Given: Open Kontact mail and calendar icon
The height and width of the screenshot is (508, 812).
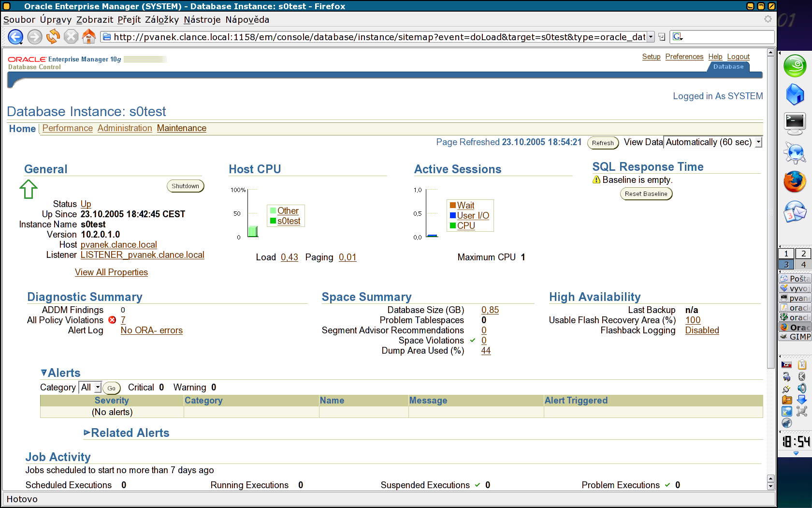Looking at the screenshot, I should click(x=795, y=211).
